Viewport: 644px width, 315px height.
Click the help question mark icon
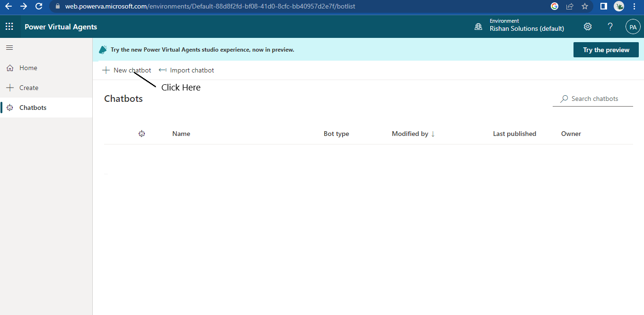tap(610, 27)
